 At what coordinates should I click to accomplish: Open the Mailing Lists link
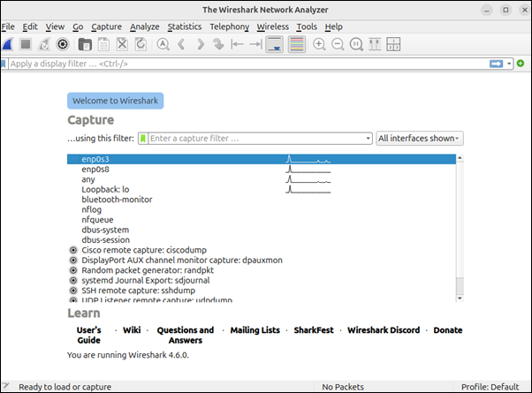pos(255,330)
